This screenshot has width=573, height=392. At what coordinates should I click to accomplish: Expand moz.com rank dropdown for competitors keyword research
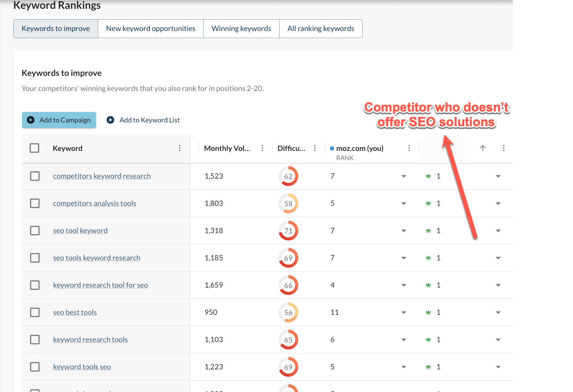point(404,176)
